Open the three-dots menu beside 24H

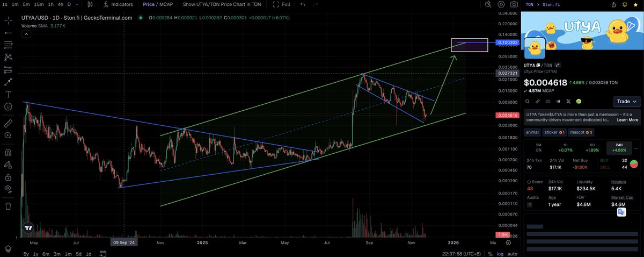pos(636,147)
